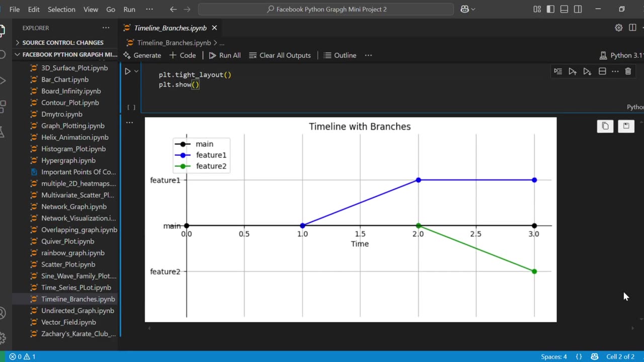Open notebook toolbar overflow ellipsis
Viewport: 644px width, 362px height.
pyautogui.click(x=368, y=55)
